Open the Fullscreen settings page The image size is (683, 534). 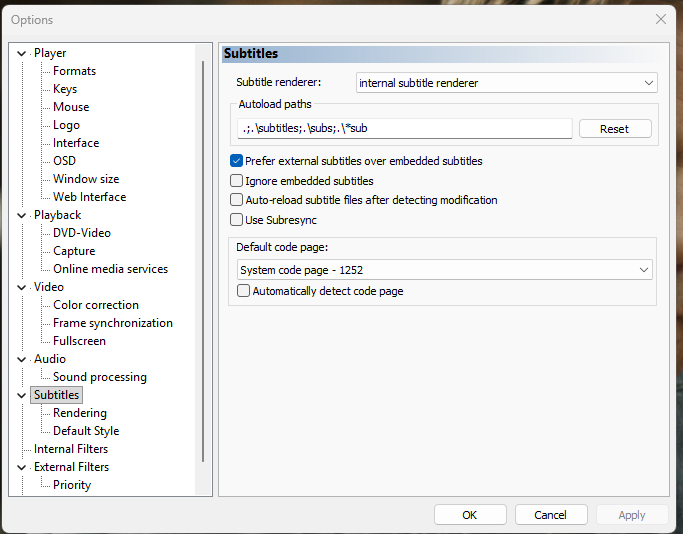tap(79, 341)
